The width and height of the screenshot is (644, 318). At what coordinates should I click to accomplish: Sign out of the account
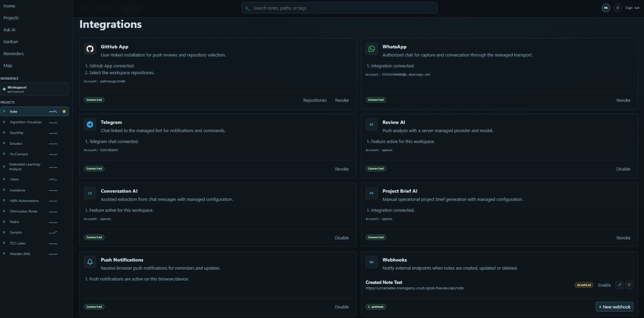tap(632, 8)
